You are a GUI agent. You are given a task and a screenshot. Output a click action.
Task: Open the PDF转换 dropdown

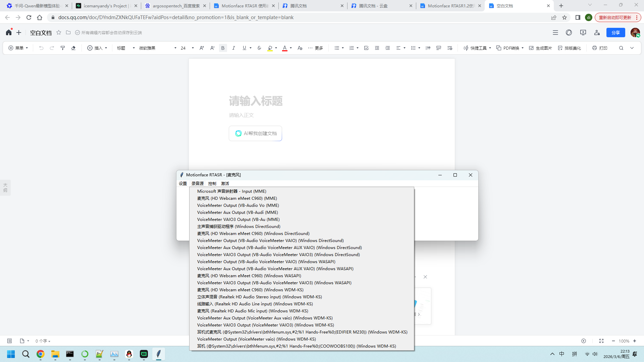tap(510, 48)
